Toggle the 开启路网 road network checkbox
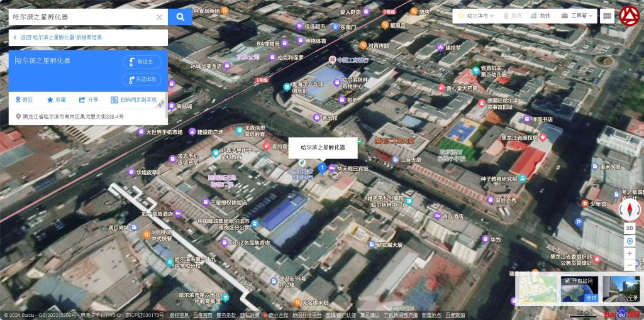 coord(567,281)
